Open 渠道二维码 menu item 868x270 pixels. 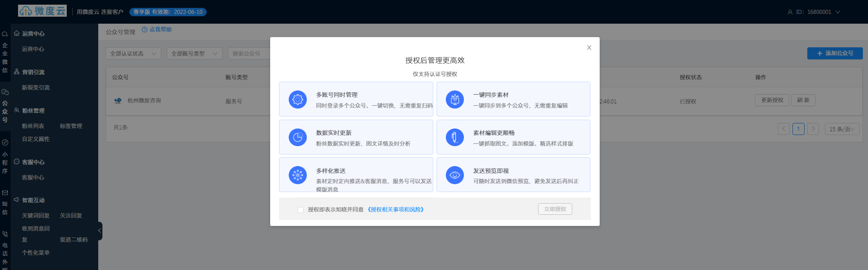click(74, 239)
